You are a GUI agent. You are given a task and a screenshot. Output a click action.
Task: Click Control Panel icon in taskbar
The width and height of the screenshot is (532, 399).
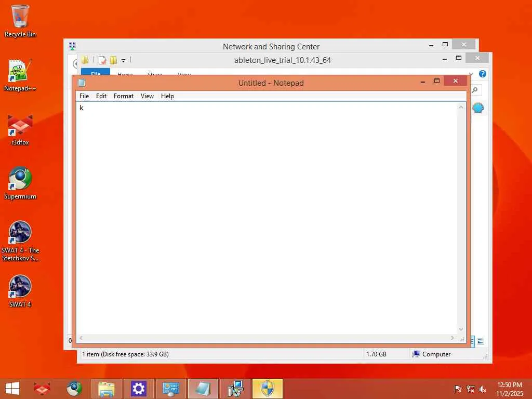[170, 389]
